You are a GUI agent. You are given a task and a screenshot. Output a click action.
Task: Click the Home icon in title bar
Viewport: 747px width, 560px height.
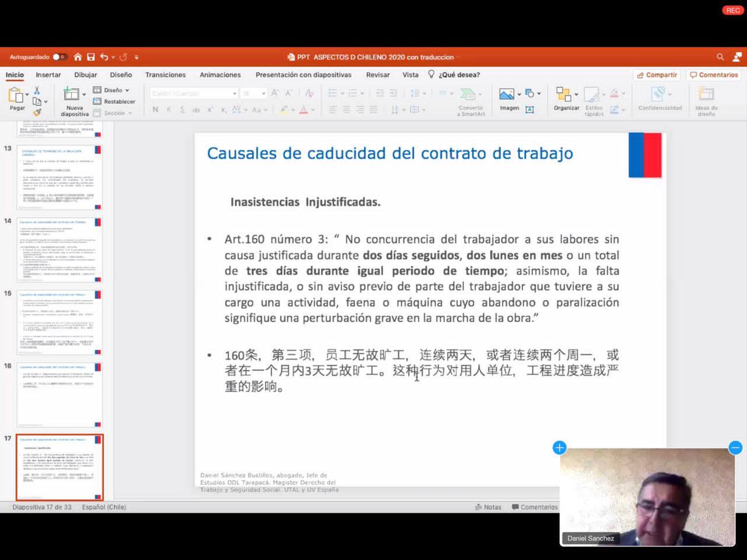(78, 57)
